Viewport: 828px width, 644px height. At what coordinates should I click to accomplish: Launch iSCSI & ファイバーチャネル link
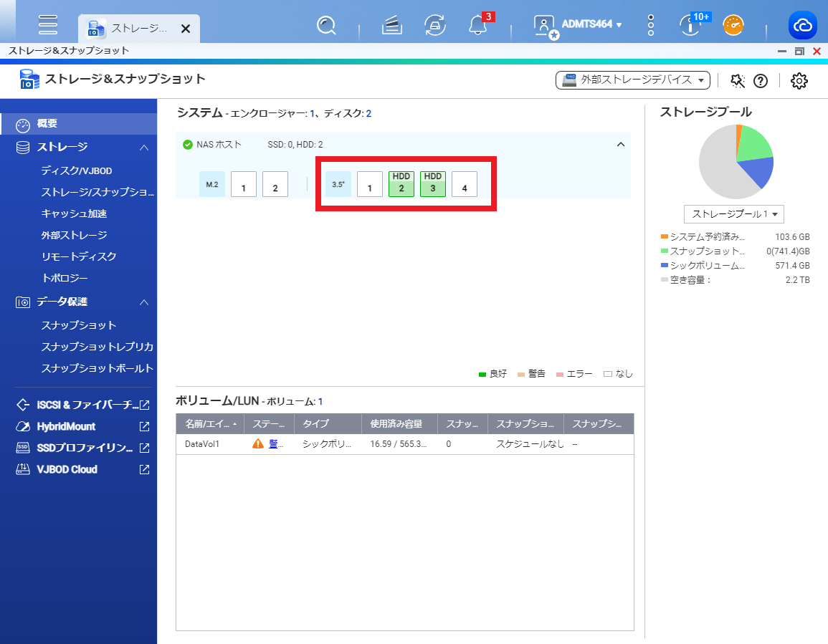[x=82, y=405]
